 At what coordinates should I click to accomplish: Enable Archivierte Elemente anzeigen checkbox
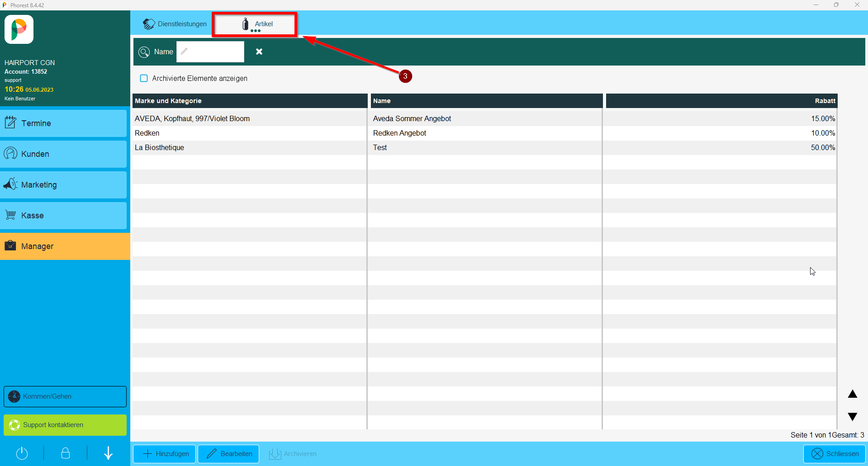(144, 78)
